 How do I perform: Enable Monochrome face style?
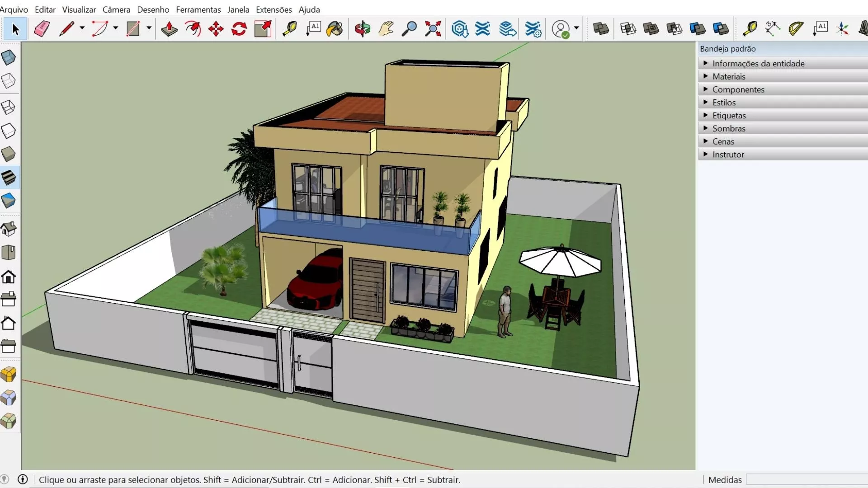(x=8, y=201)
